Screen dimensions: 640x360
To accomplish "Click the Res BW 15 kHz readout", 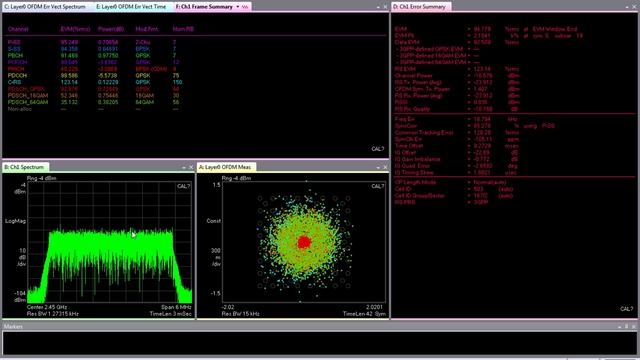I will tap(240, 314).
